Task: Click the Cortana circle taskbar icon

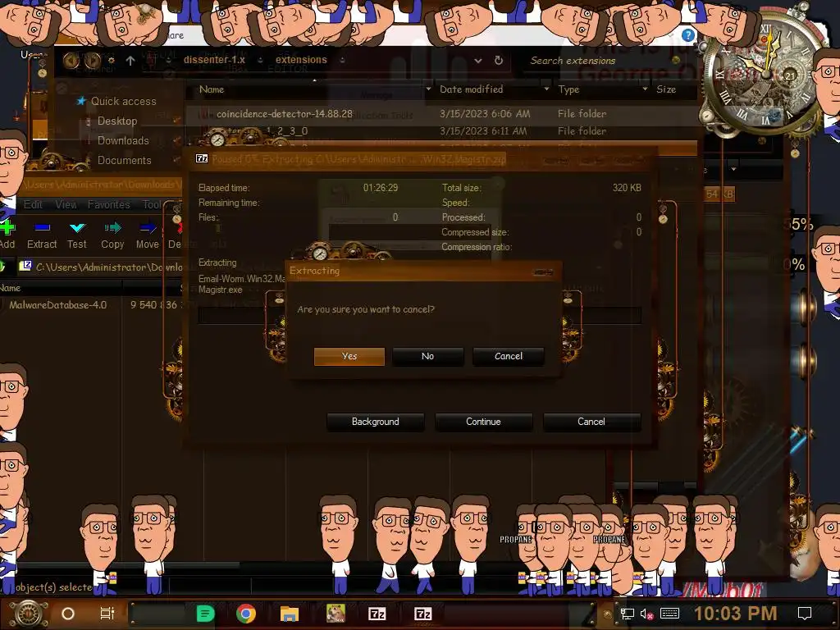Action: [x=68, y=614]
